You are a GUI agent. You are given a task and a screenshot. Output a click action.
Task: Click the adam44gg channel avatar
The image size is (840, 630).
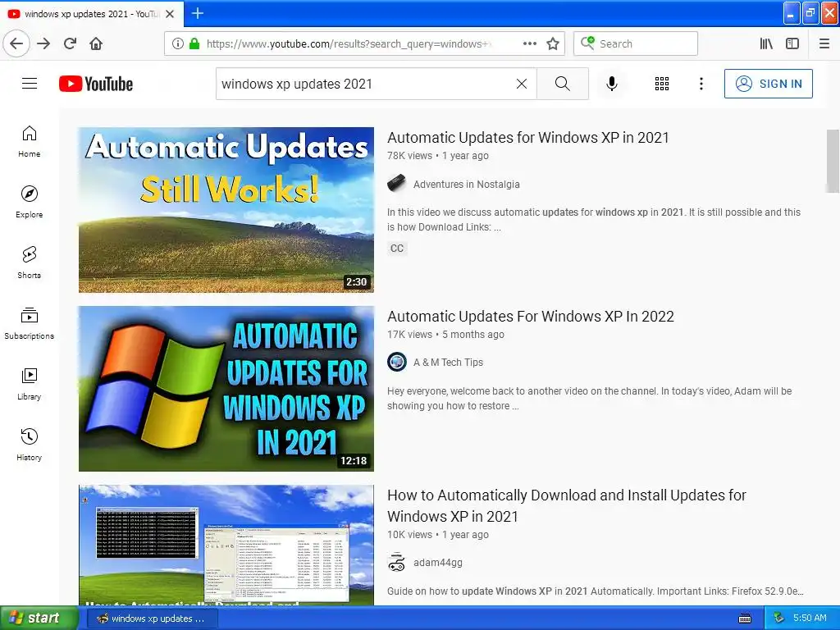click(396, 563)
